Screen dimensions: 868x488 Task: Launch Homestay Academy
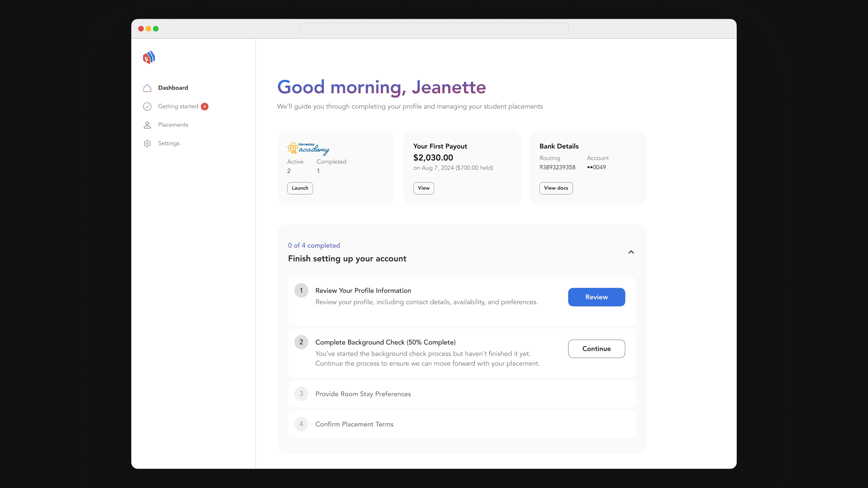tap(300, 188)
